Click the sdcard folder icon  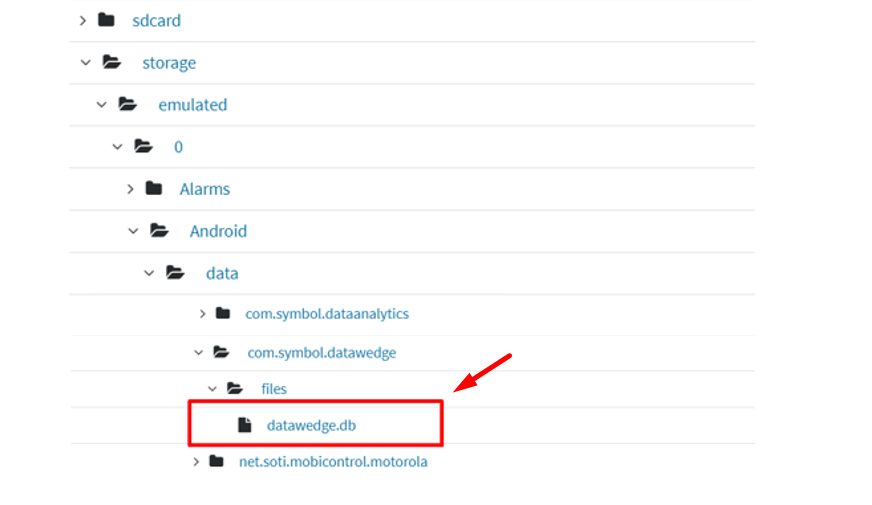point(106,20)
